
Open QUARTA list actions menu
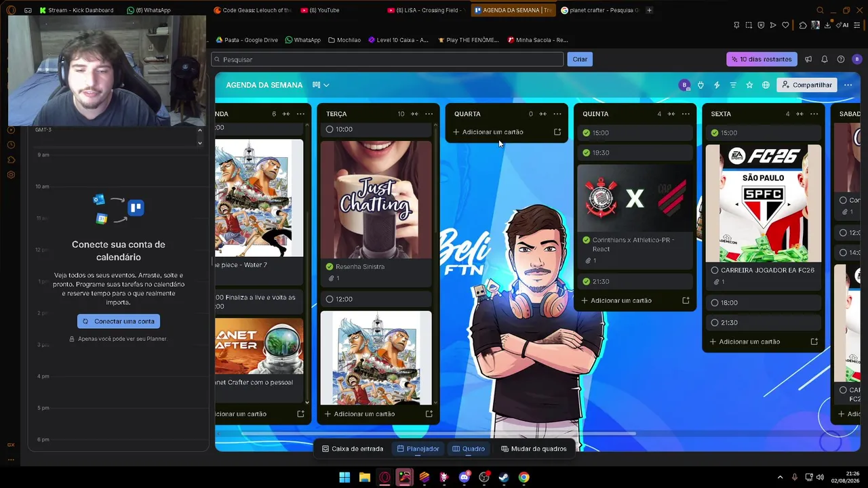click(557, 114)
